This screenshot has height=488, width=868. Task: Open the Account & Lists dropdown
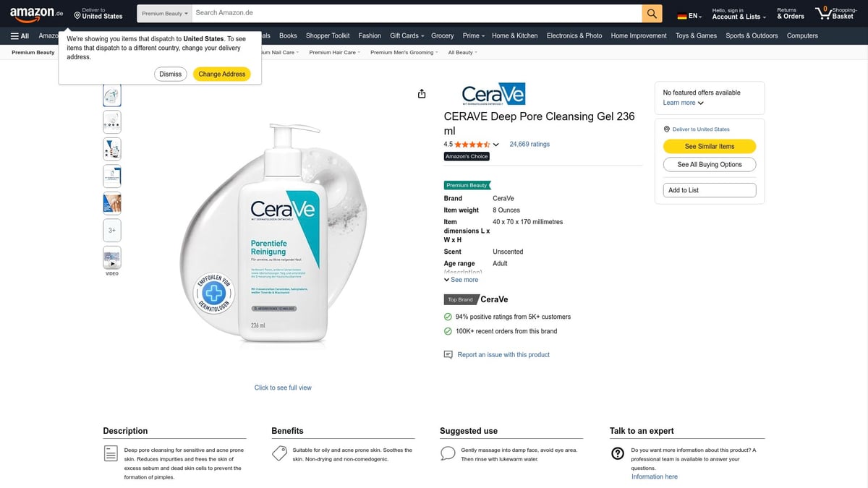[739, 13]
